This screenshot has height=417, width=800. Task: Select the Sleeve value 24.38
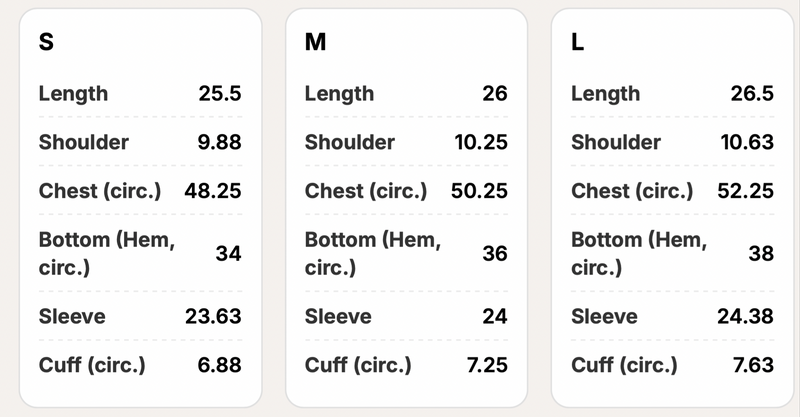[x=746, y=317]
